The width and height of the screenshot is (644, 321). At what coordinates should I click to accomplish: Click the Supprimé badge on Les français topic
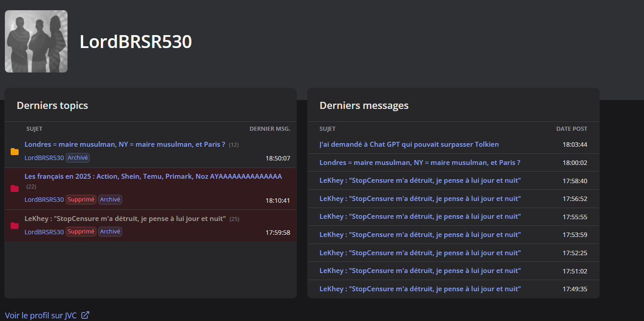(81, 200)
